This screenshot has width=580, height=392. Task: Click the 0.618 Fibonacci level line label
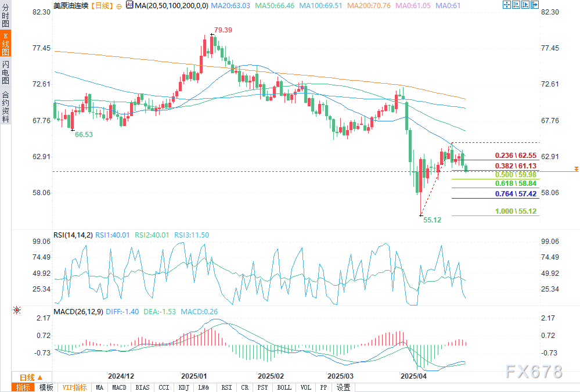coord(514,183)
